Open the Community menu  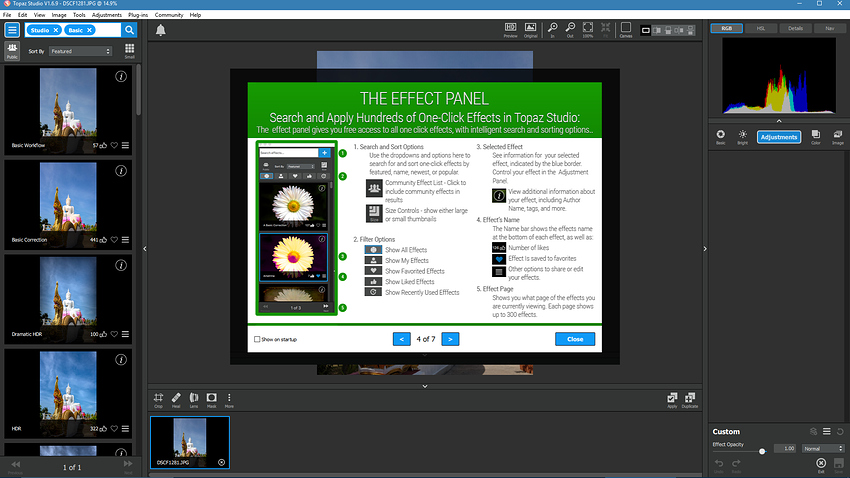(169, 15)
